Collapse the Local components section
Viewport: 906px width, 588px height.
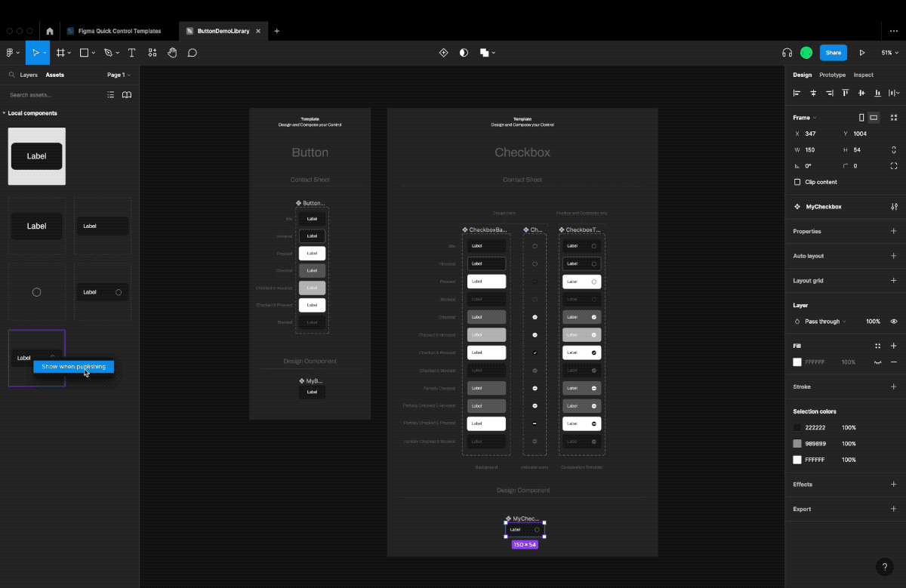point(4,113)
